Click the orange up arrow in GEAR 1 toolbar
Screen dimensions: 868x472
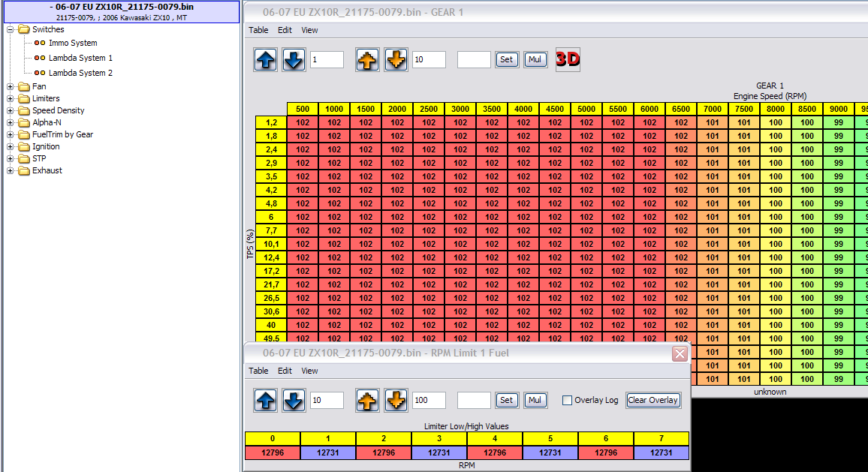pyautogui.click(x=366, y=60)
